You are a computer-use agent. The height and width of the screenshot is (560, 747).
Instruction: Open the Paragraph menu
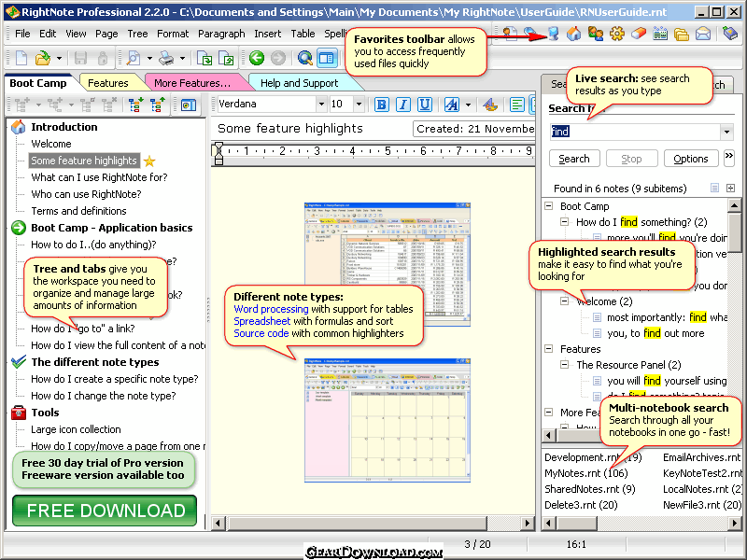pyautogui.click(x=221, y=34)
